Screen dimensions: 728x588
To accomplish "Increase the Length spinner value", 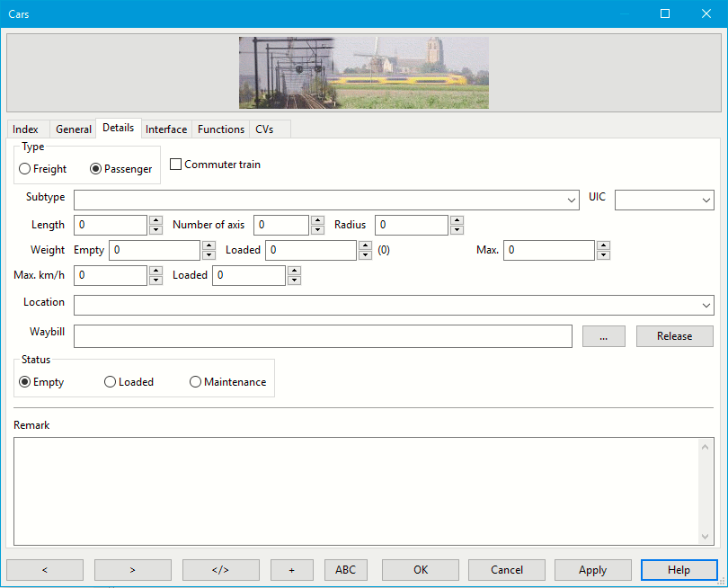I will [155, 220].
